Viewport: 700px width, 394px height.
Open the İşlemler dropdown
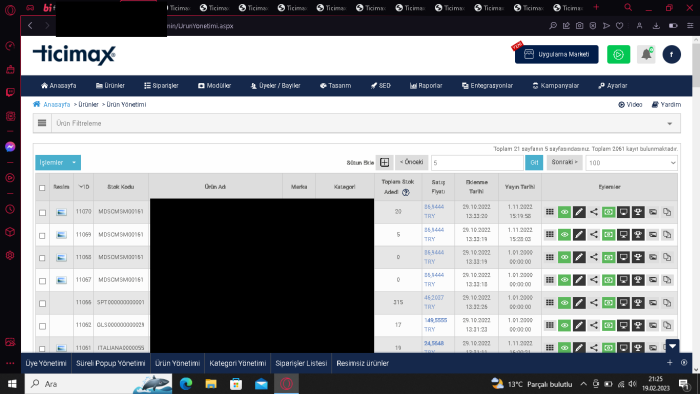pos(58,162)
